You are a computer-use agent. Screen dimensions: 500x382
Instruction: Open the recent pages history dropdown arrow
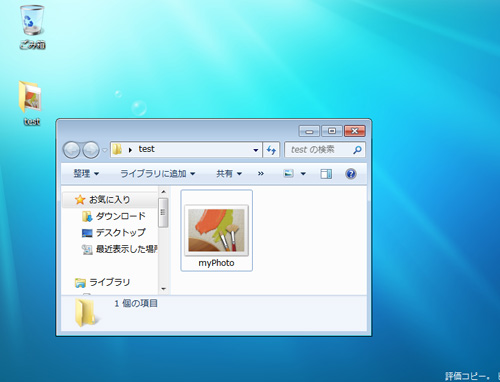click(104, 150)
